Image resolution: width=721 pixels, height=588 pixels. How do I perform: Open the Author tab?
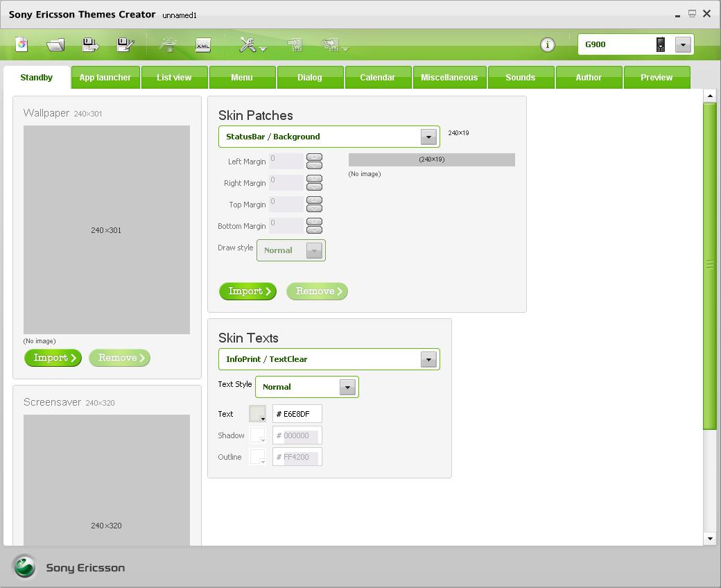[589, 77]
